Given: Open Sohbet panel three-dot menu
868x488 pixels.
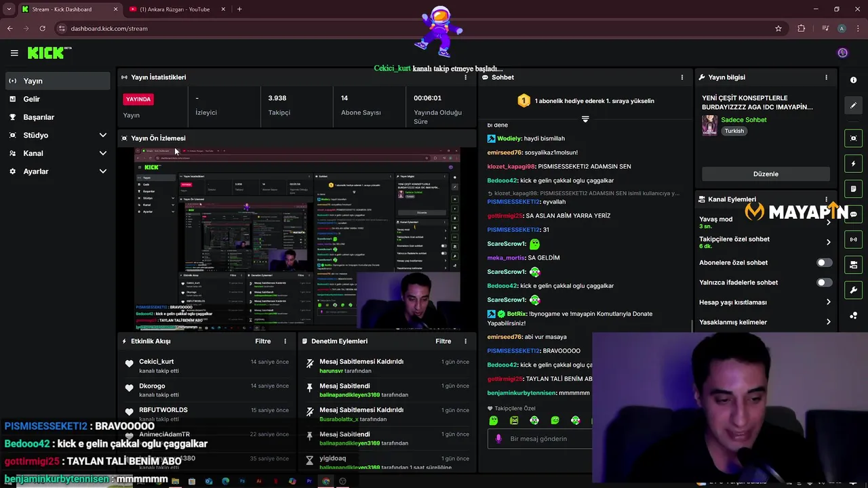Looking at the screenshot, I should click(x=682, y=77).
